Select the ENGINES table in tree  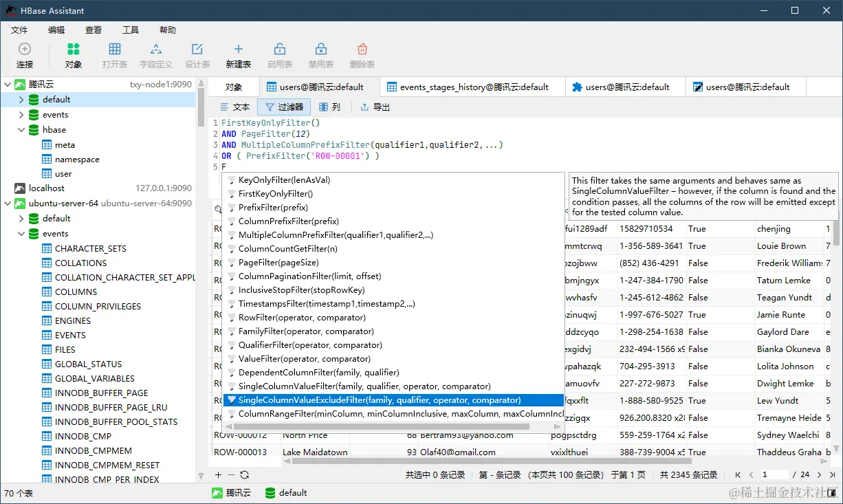(73, 320)
